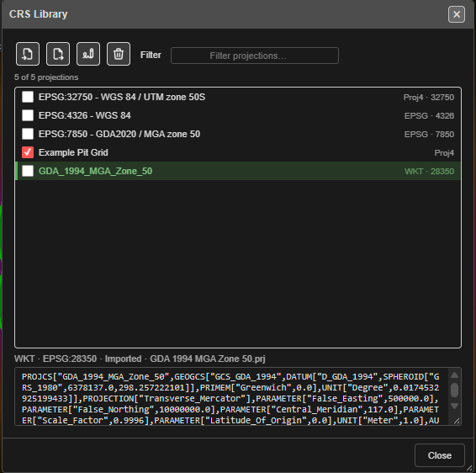Check the EPSG:4326 WGS 84 checkbox

point(28,115)
